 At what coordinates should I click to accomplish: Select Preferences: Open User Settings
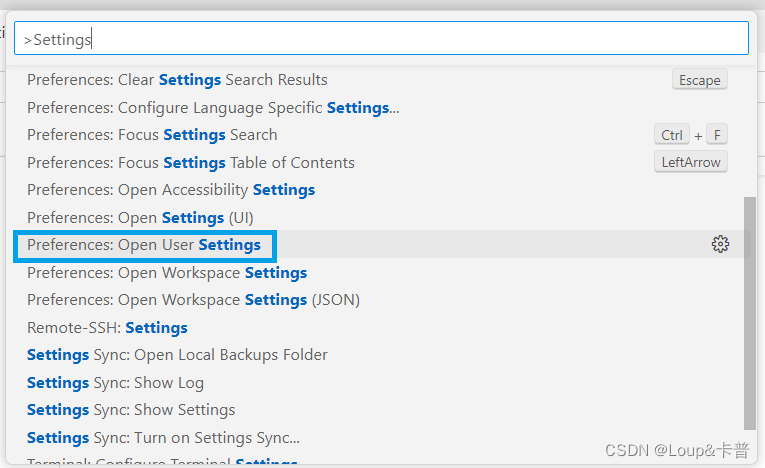click(144, 245)
